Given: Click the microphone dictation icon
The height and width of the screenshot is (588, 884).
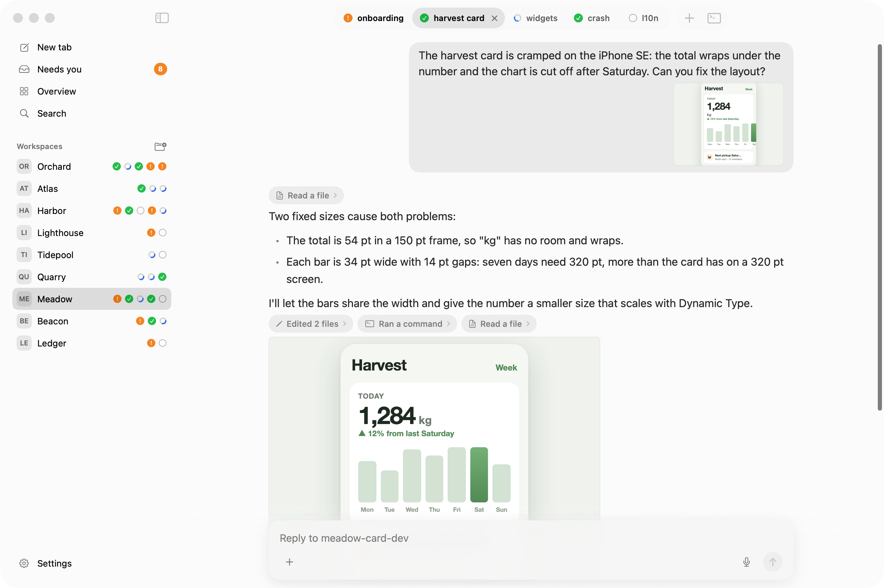Looking at the screenshot, I should pyautogui.click(x=746, y=562).
